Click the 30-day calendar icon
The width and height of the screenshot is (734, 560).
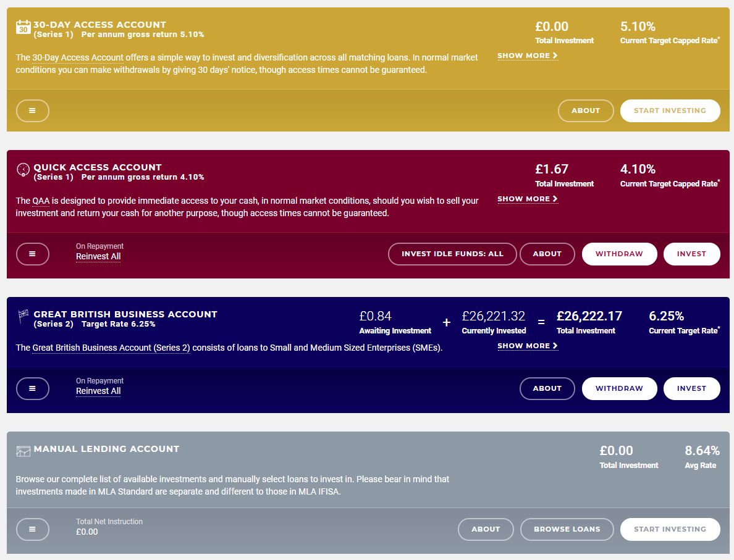click(x=23, y=27)
